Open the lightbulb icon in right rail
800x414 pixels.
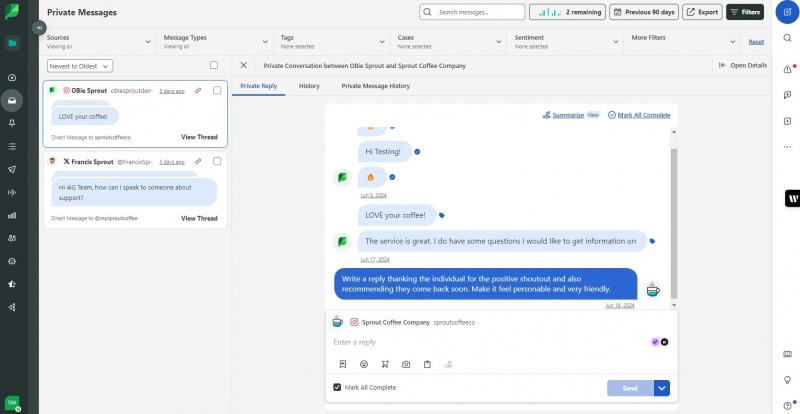(787, 380)
